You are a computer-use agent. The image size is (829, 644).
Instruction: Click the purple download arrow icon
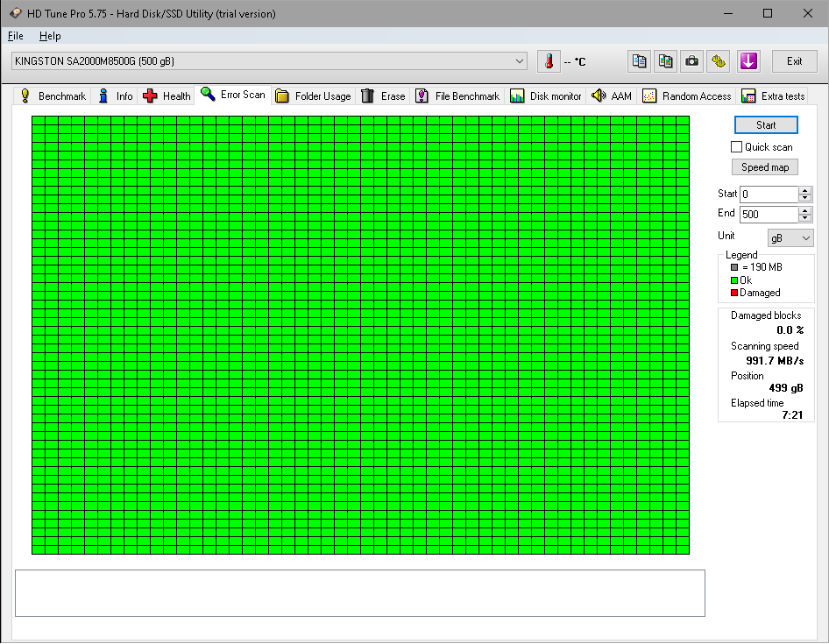point(748,61)
